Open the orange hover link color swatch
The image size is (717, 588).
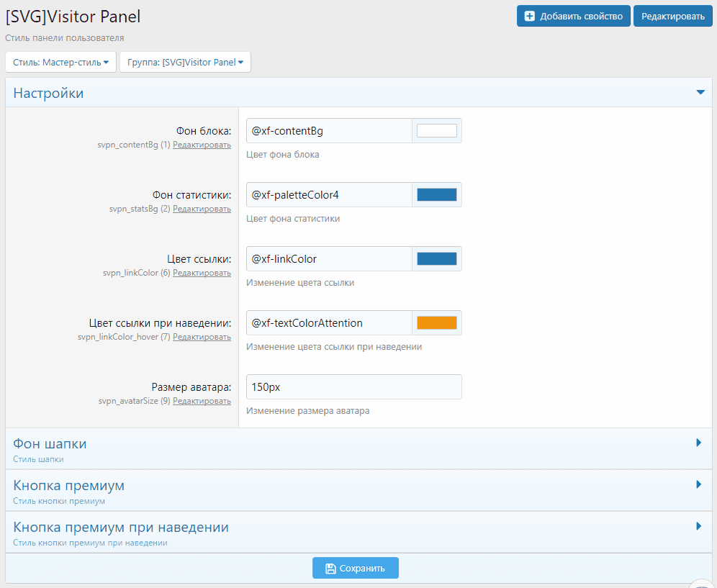point(436,323)
